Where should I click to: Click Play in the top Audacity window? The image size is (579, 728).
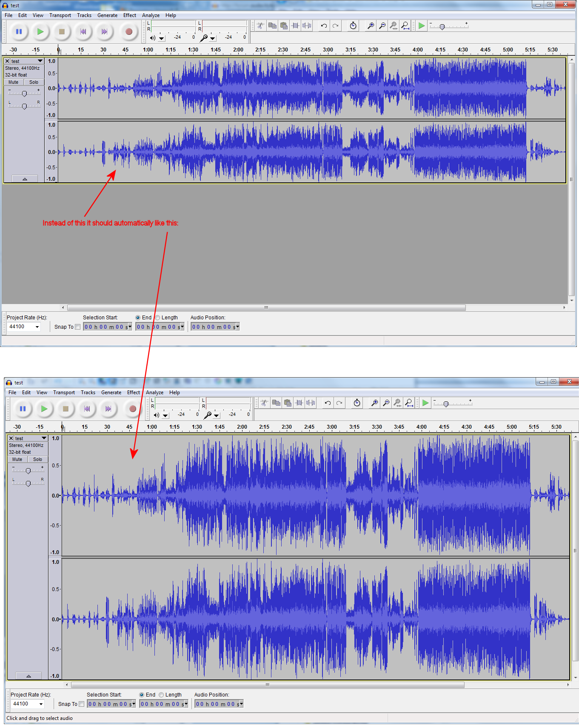click(x=40, y=31)
